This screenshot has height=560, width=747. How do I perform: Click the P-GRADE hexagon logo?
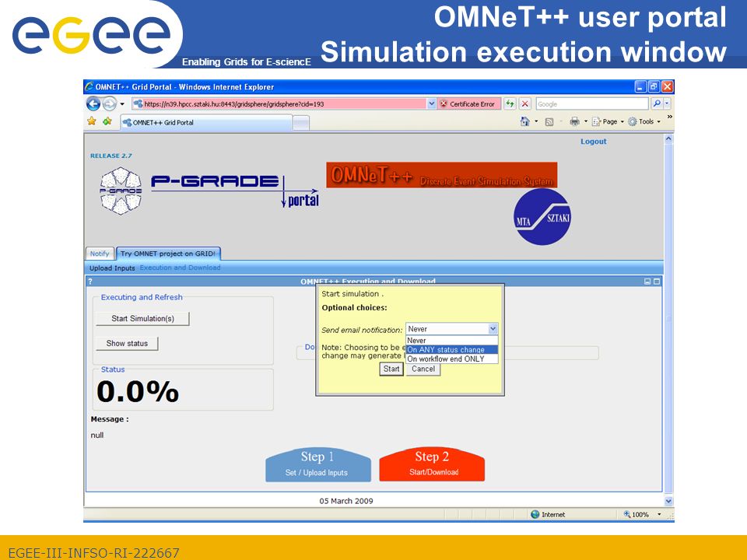click(121, 191)
